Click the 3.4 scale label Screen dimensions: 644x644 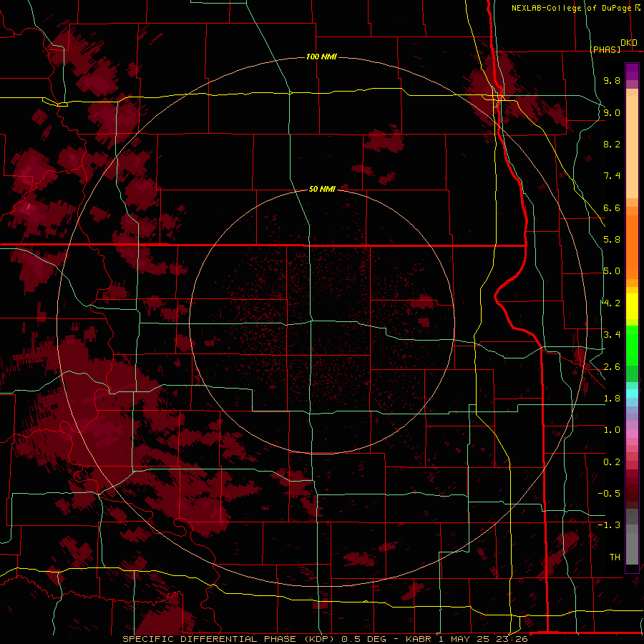(612, 335)
